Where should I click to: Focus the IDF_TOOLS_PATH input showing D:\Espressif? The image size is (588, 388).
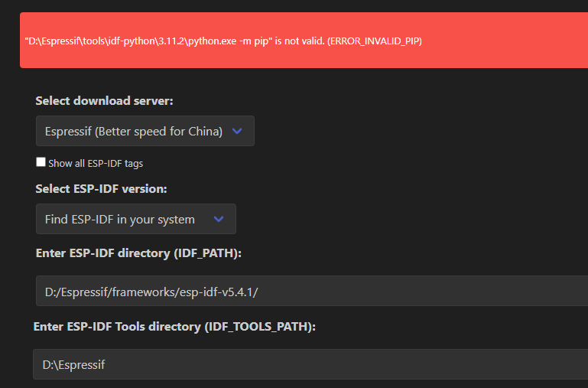pyautogui.click(x=310, y=364)
